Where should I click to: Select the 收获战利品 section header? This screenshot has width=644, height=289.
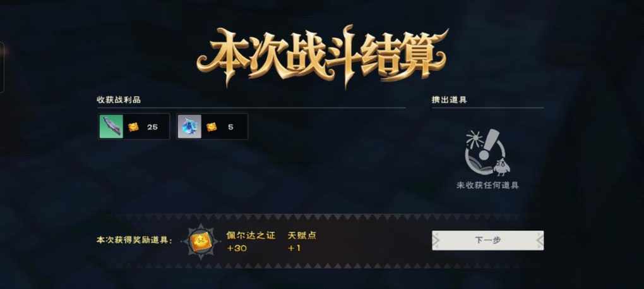coord(119,100)
